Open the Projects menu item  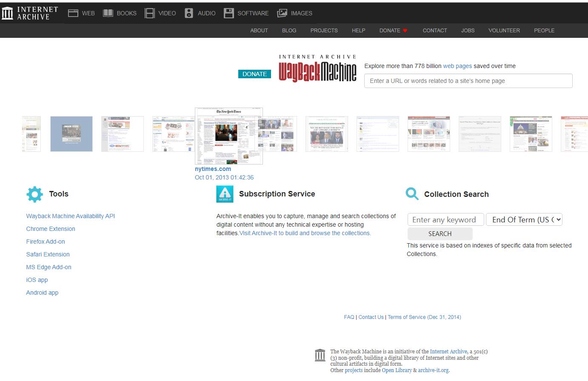[324, 31]
